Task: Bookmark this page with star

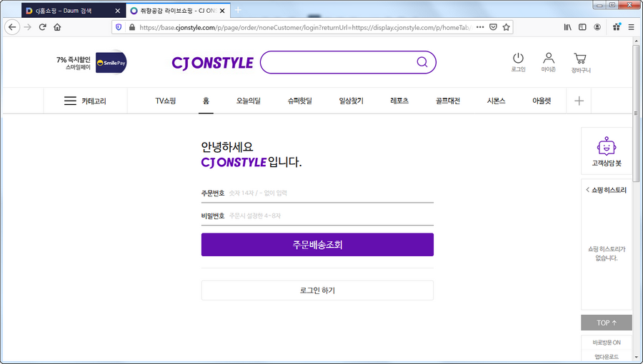Action: click(x=506, y=27)
